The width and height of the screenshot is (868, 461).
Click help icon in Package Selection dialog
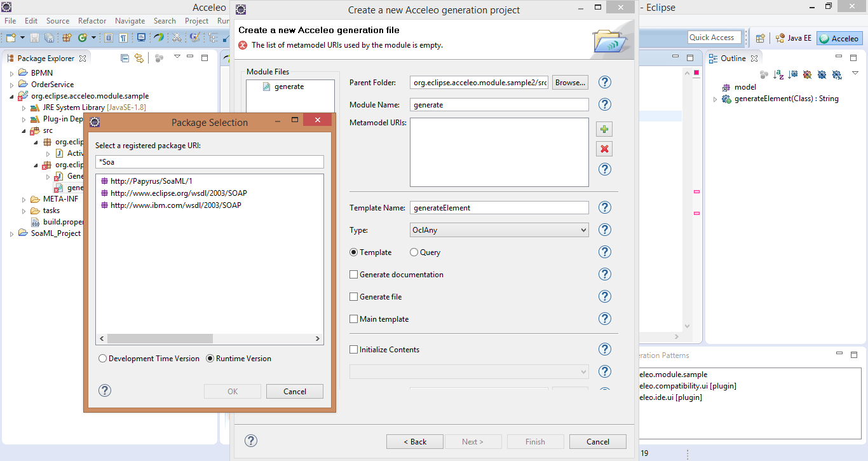105,390
